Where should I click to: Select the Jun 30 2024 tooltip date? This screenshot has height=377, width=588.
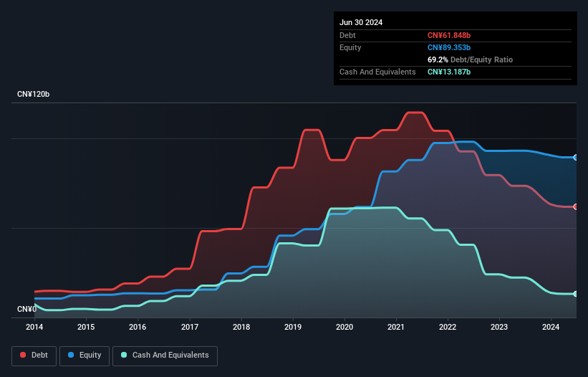pyautogui.click(x=361, y=22)
